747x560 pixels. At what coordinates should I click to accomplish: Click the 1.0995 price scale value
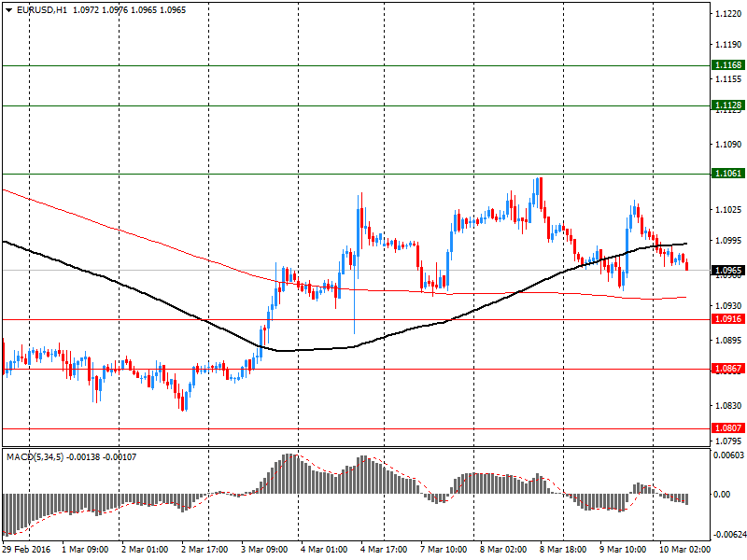click(x=728, y=241)
